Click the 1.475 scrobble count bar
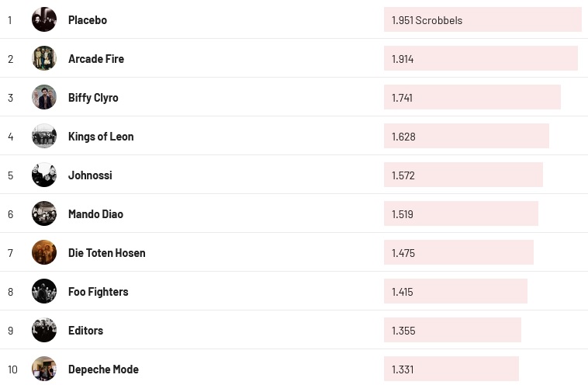 458,253
